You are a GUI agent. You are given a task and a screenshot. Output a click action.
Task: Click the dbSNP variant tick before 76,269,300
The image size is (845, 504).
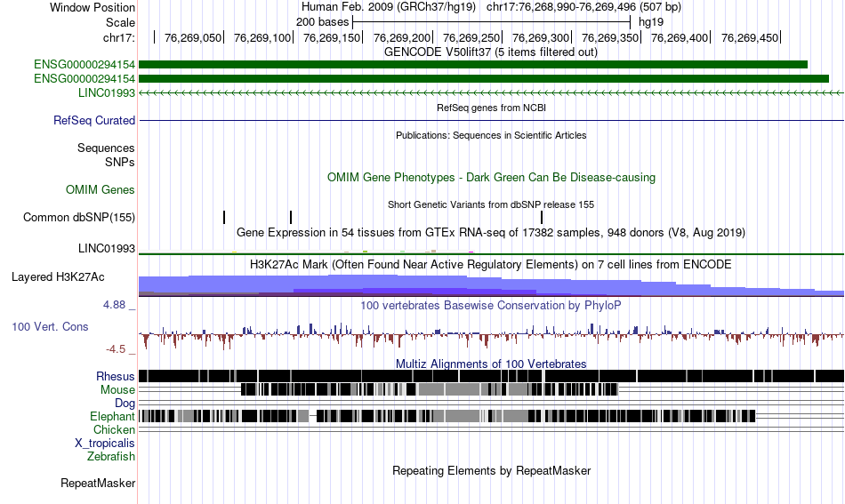pos(542,217)
